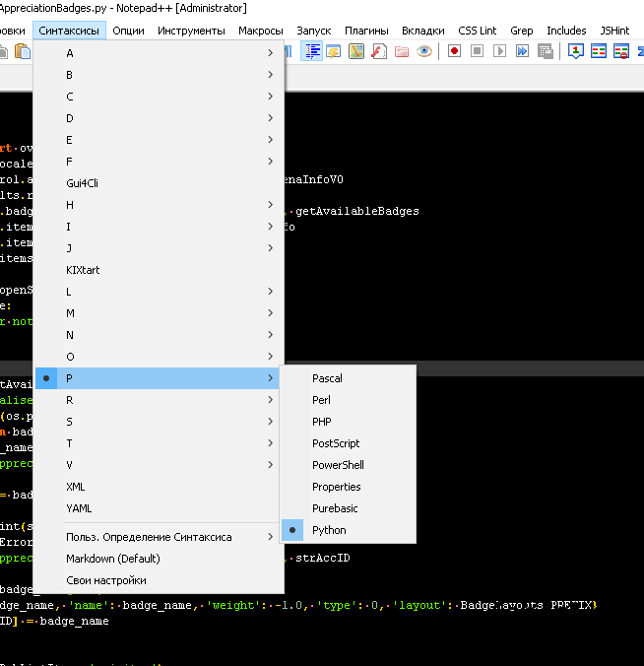The height and width of the screenshot is (666, 644).
Task: Expand the H languages submenu
Action: coord(158,205)
